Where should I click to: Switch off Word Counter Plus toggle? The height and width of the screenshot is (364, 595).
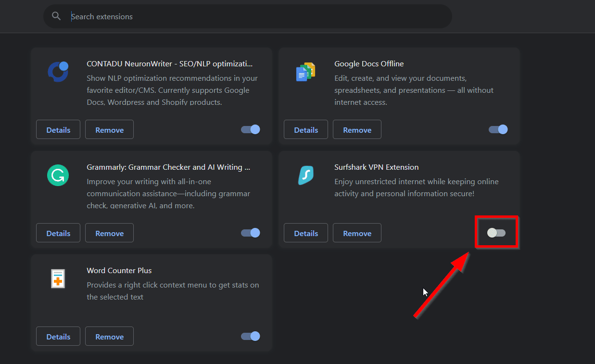[251, 336]
